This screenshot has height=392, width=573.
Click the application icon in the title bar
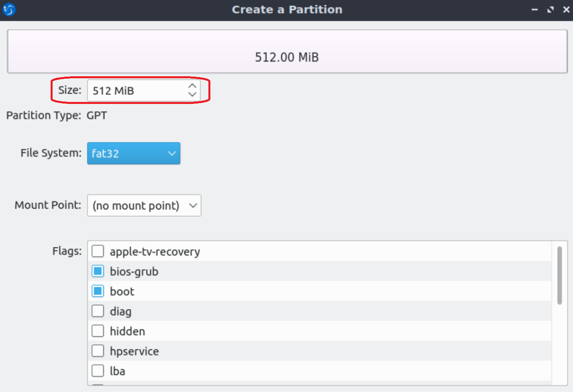point(9,9)
